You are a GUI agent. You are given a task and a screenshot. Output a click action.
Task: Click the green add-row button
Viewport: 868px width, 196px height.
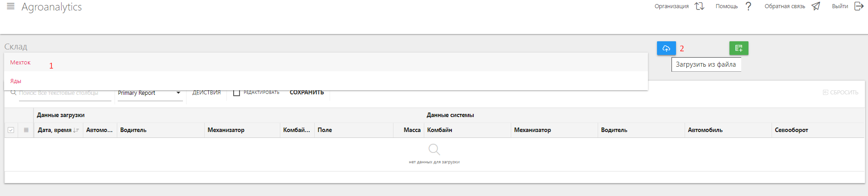pyautogui.click(x=739, y=48)
